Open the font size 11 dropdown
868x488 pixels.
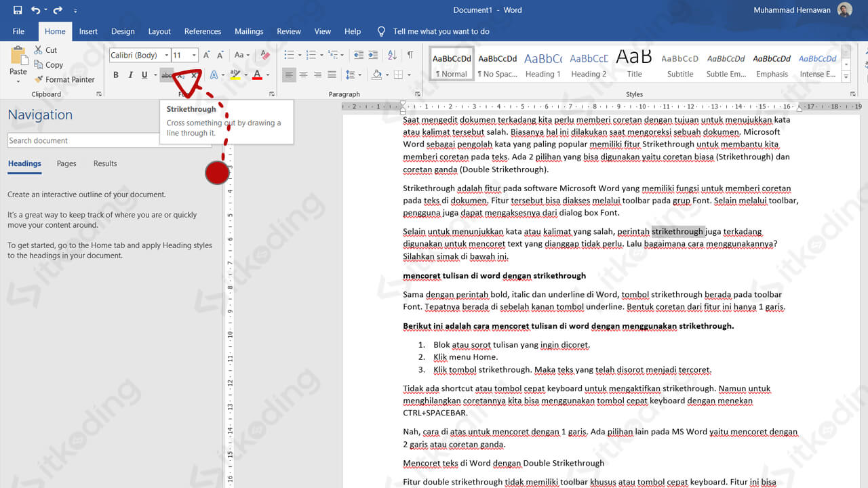point(194,56)
